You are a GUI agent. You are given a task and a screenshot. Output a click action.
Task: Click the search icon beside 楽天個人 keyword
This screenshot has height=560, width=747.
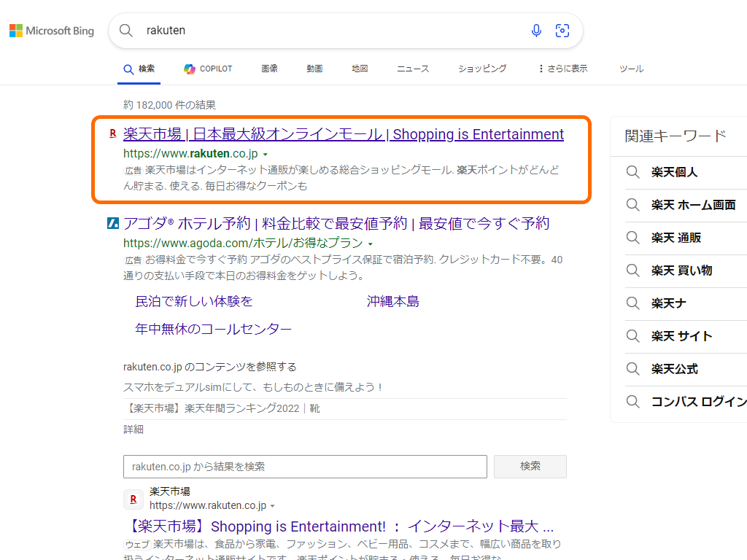click(632, 172)
